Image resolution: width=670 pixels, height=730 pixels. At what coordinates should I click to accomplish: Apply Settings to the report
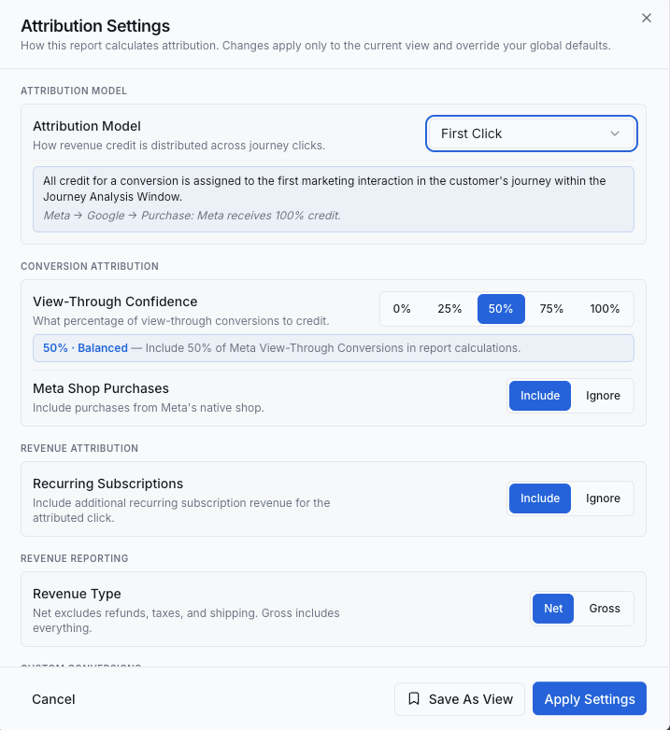(589, 699)
